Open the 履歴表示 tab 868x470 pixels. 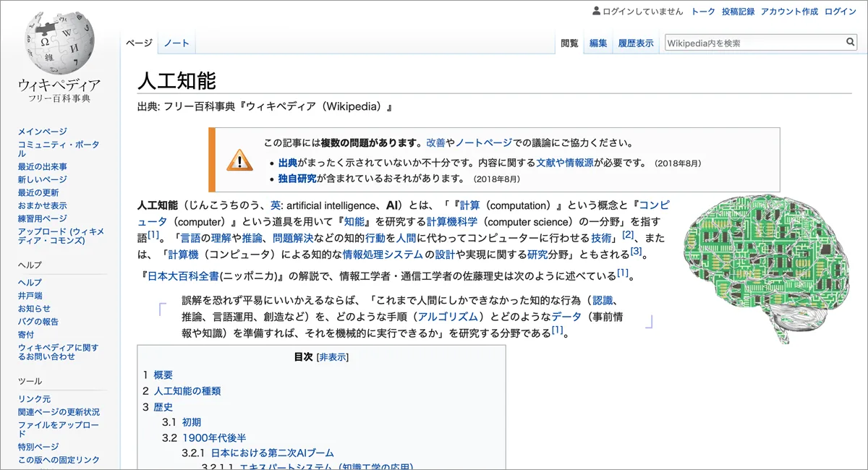pos(636,43)
